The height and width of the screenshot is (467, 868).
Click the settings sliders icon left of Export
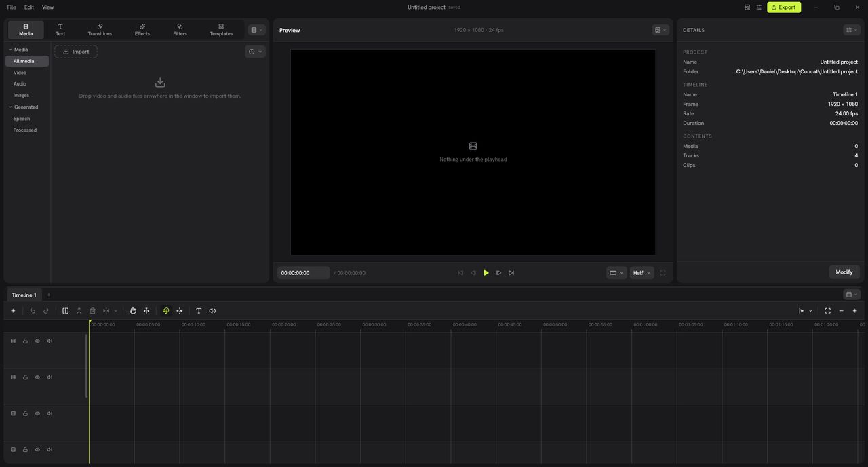pyautogui.click(x=759, y=7)
